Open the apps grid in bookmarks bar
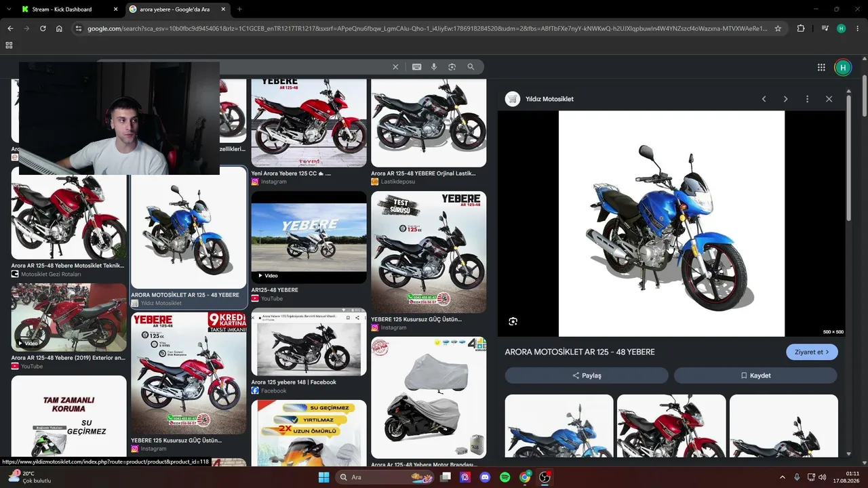868x488 pixels. coord(9,45)
